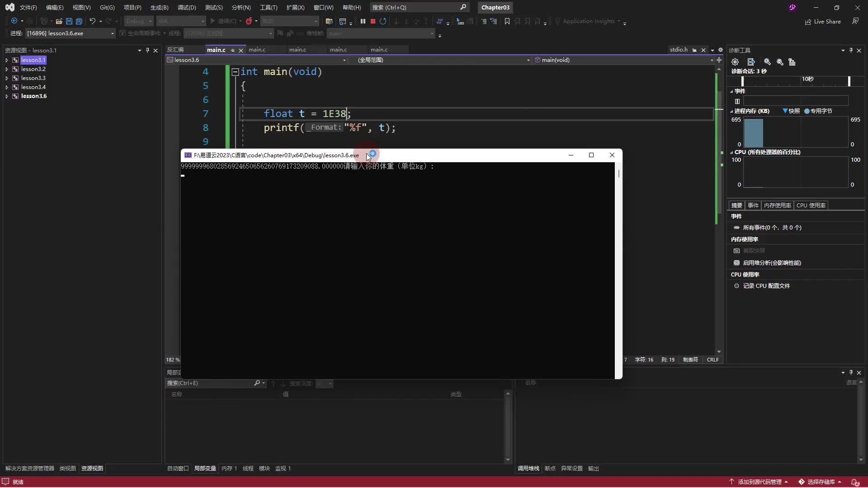Click the feedback person icon
The height and width of the screenshot is (488, 868).
click(x=855, y=21)
